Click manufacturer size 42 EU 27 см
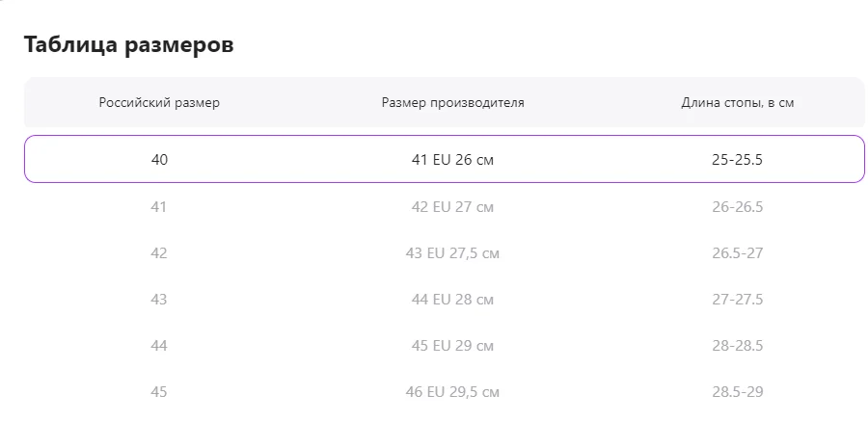Image resolution: width=868 pixels, height=448 pixels. pos(452,207)
